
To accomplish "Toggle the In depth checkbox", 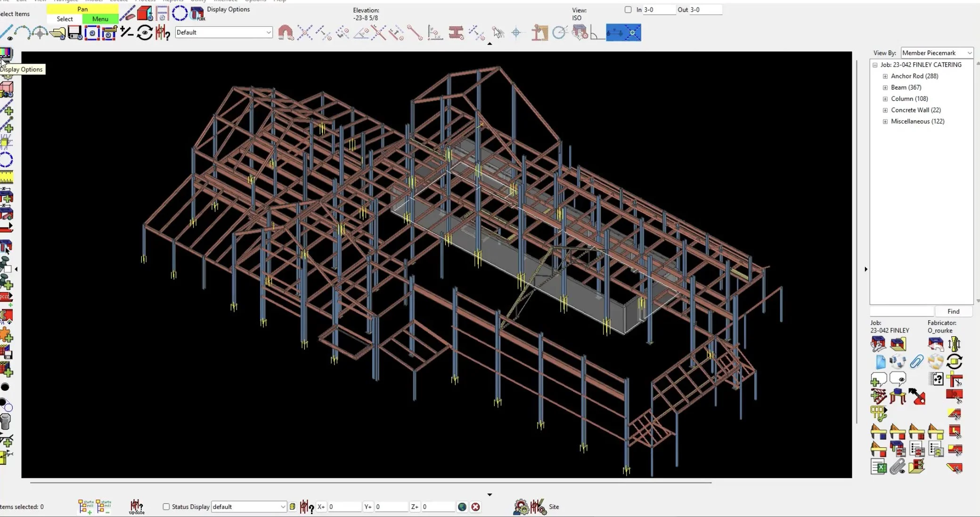I will (x=628, y=9).
